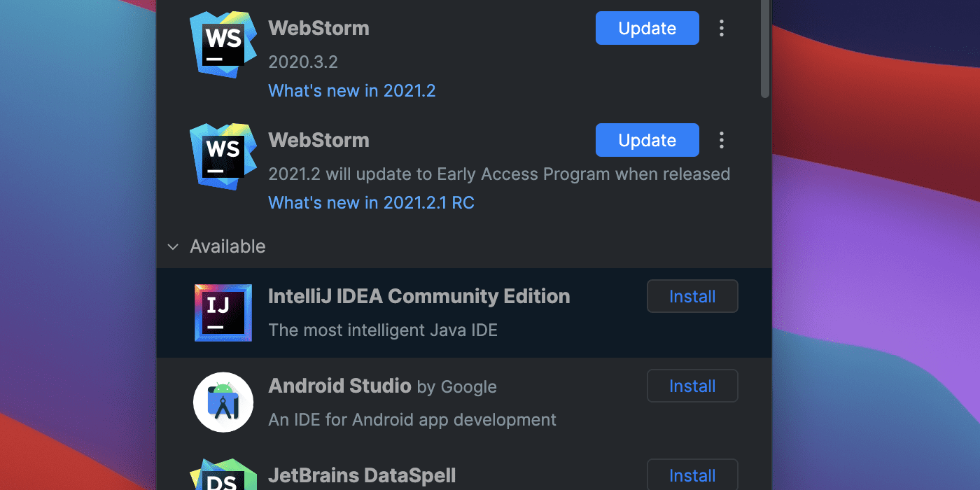Image resolution: width=980 pixels, height=490 pixels.
Task: Select the IntelliJ IDEA Community Edition title
Action: click(419, 296)
